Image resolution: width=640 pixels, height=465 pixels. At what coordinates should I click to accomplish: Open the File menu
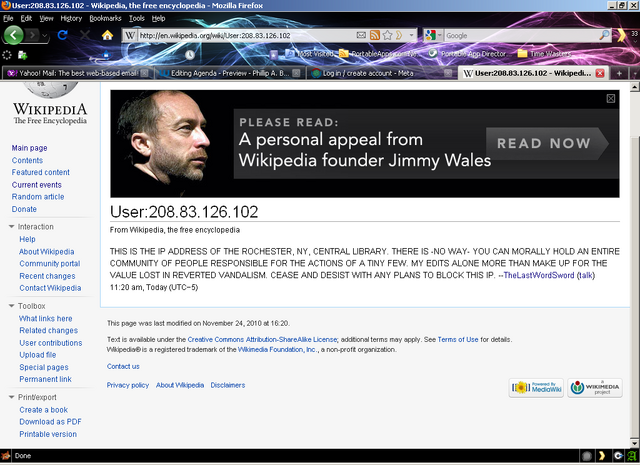8,18
